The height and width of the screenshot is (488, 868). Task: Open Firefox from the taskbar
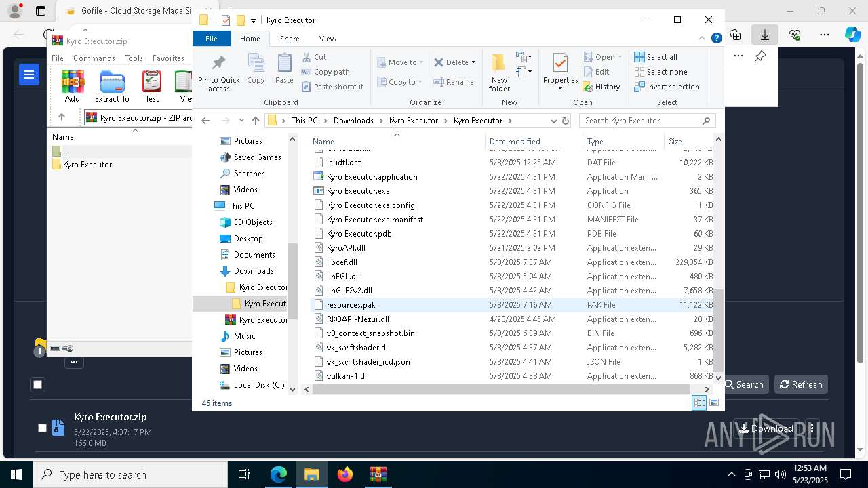[x=345, y=474]
